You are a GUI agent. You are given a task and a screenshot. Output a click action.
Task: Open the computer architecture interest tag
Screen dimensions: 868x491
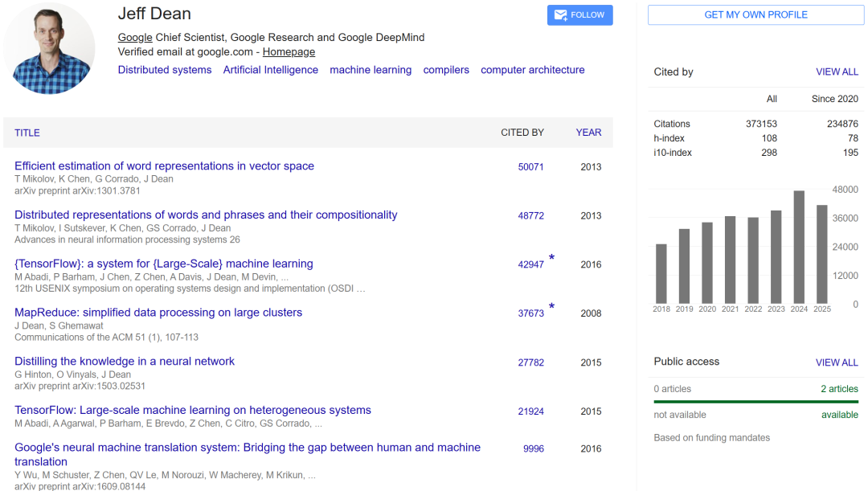point(533,70)
